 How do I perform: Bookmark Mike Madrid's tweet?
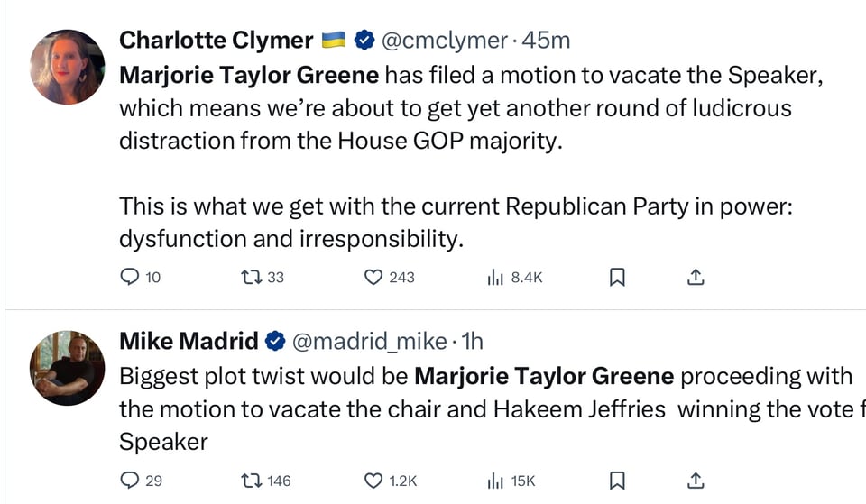pyautogui.click(x=617, y=481)
